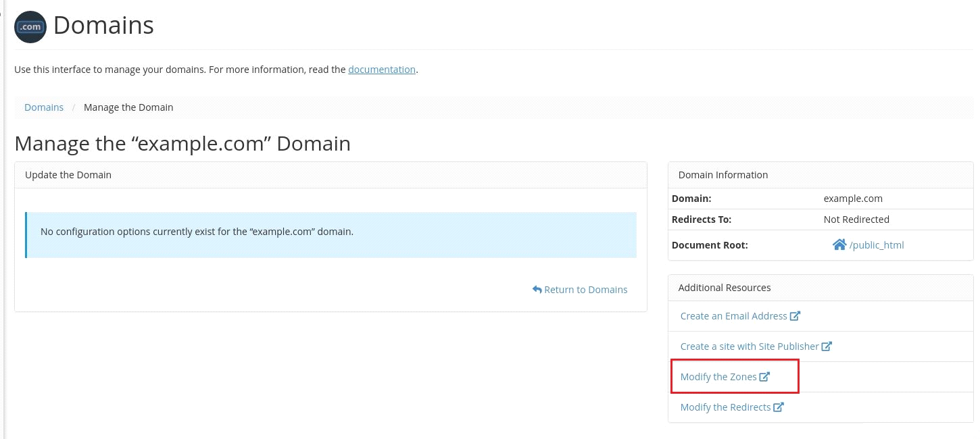Screen dimensions: 980x439
Task: Click the Update the Domain panel header
Action: (x=68, y=174)
